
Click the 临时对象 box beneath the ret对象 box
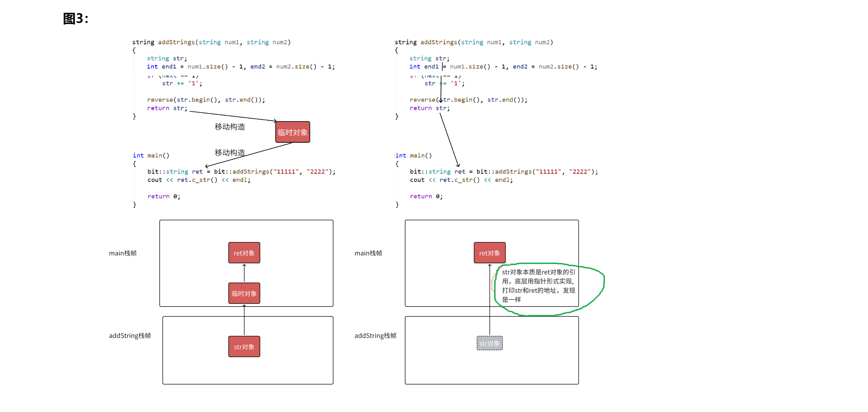244,293
